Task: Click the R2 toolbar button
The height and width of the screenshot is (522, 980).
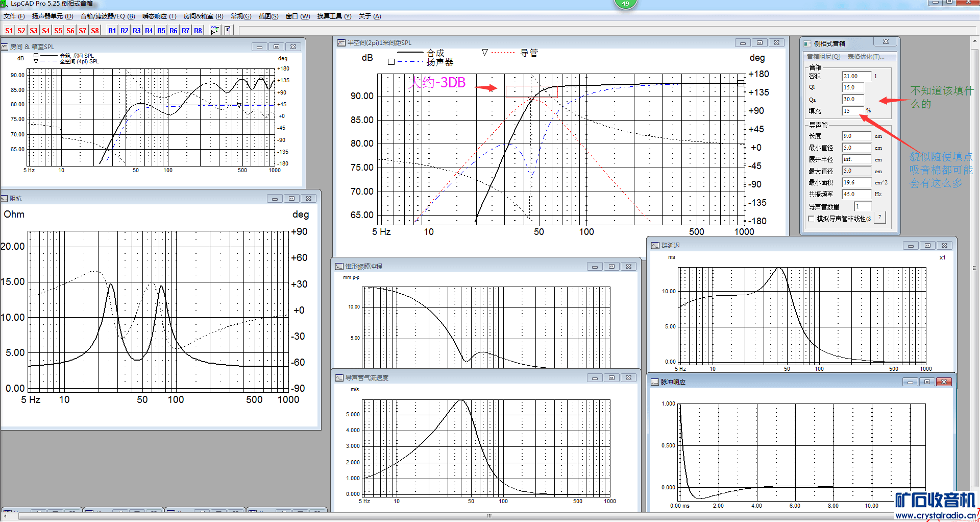Action: pos(125,31)
